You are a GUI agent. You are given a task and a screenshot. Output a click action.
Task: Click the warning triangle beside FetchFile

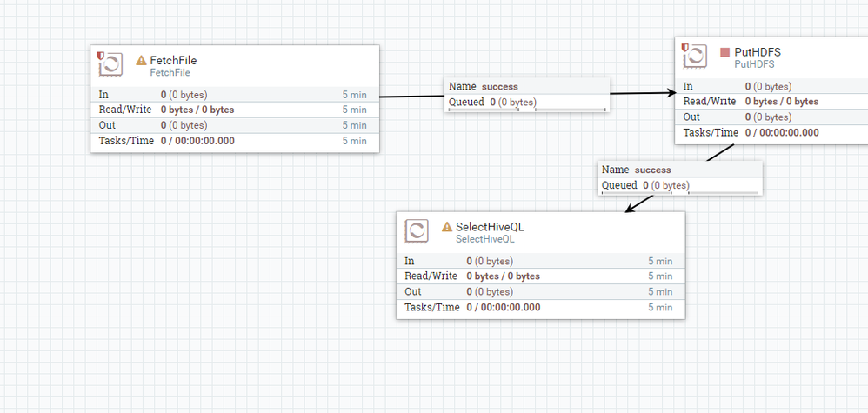141,61
